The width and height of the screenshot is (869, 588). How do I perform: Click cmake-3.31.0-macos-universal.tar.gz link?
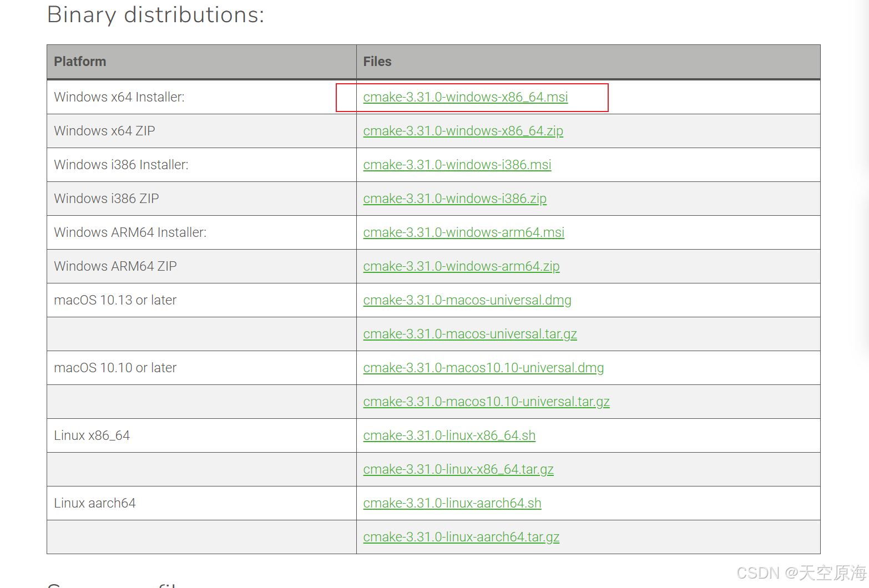coord(470,334)
